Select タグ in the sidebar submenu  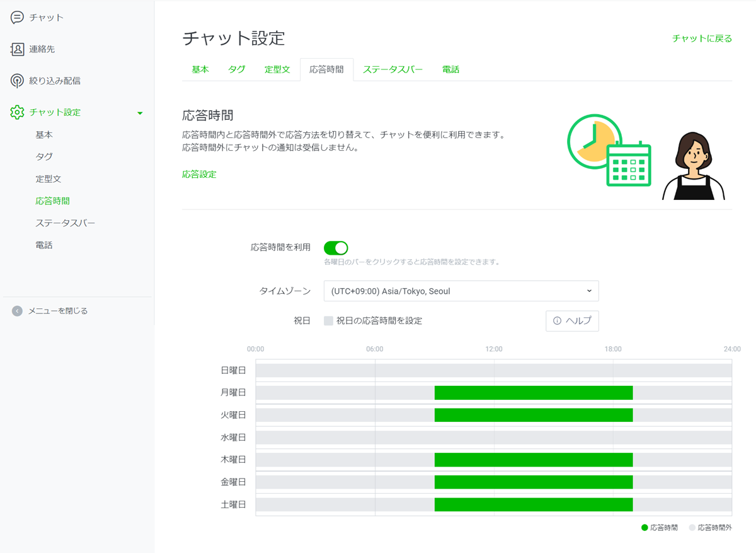[44, 156]
